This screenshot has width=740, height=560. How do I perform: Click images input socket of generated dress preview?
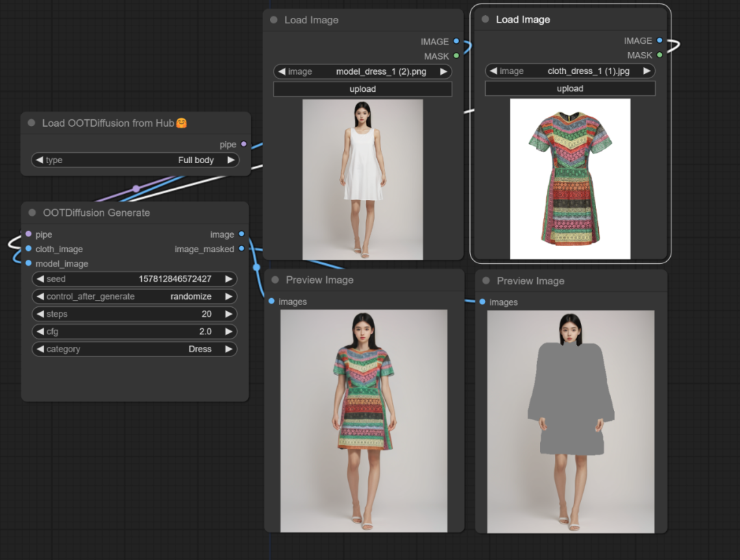coord(272,301)
